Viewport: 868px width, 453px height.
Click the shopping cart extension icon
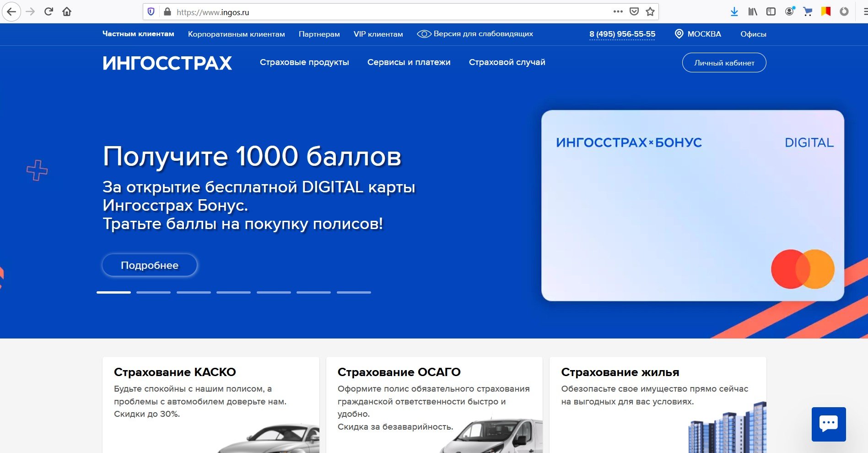click(x=808, y=12)
